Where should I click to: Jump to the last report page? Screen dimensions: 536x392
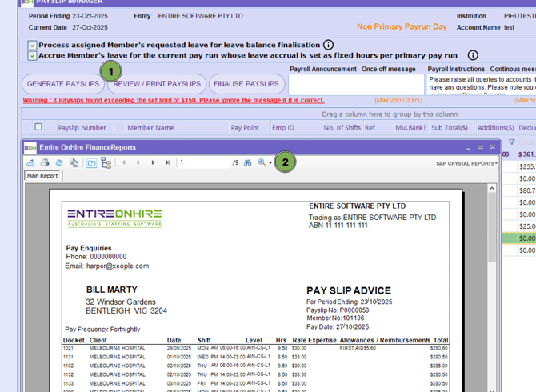(167, 162)
